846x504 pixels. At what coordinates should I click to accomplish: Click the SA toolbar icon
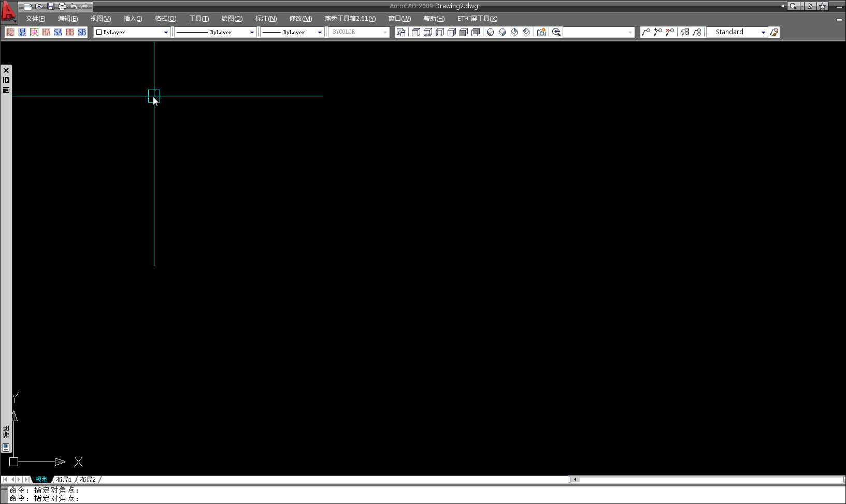click(58, 32)
